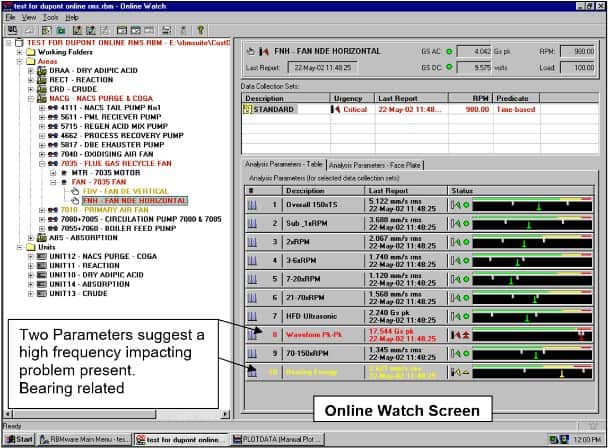
Task: Click red alarm status icon in Waveform Pk-Pk row
Action: pos(466,335)
